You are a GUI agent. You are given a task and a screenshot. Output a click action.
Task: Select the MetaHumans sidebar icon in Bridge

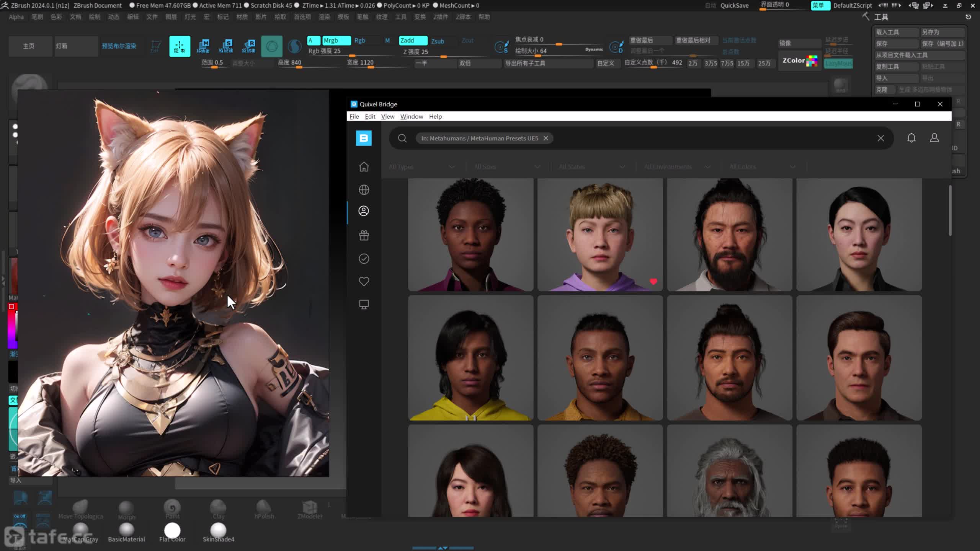[364, 211]
